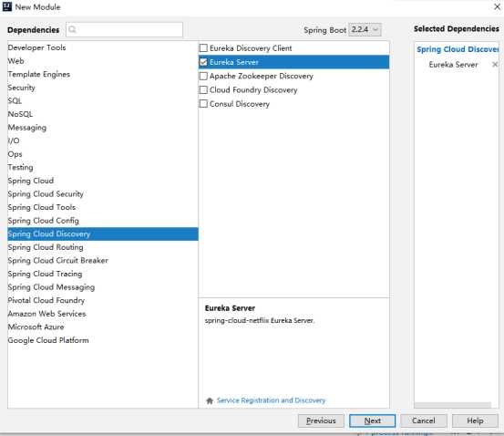Click the Previous button
504x436 pixels.
(x=321, y=420)
